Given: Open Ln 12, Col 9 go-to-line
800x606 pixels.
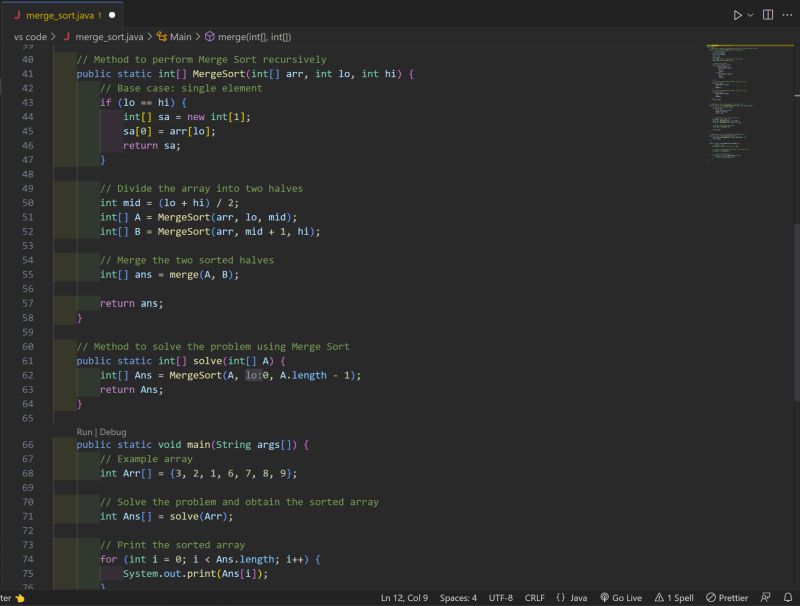Looking at the screenshot, I should [404, 598].
